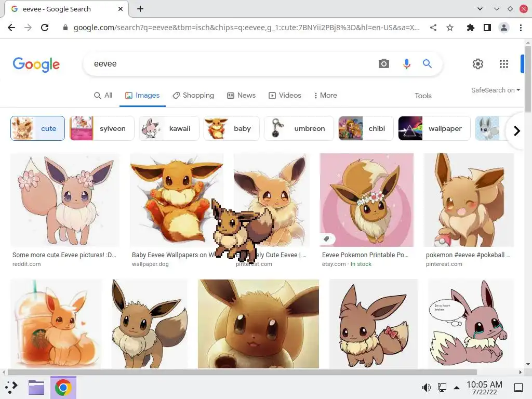
Task: Go back to the previous page
Action: [11, 28]
